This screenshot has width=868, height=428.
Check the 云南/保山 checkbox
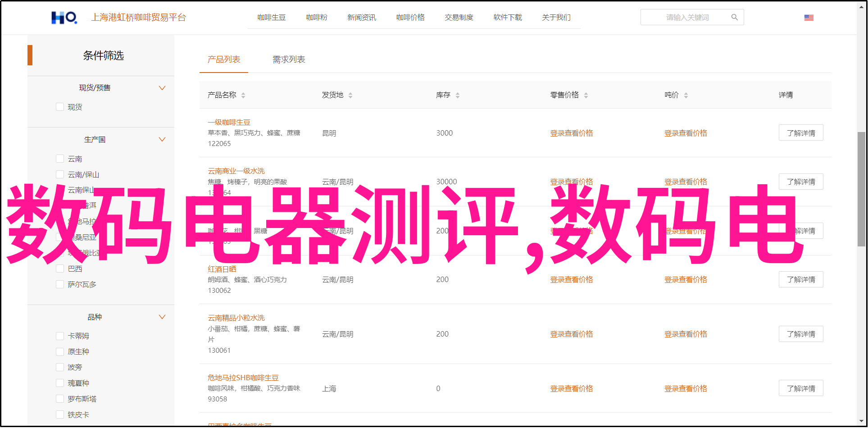(60, 174)
